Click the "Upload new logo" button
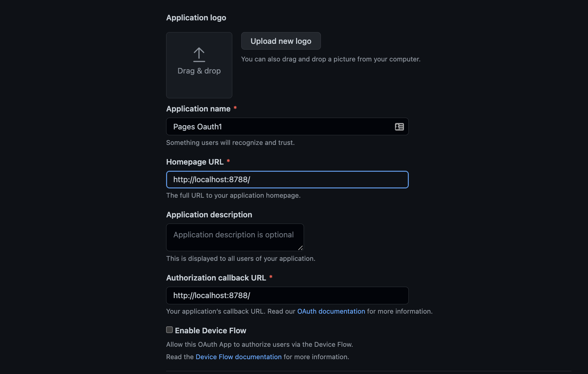Screen dimensions: 588x374 [281, 41]
